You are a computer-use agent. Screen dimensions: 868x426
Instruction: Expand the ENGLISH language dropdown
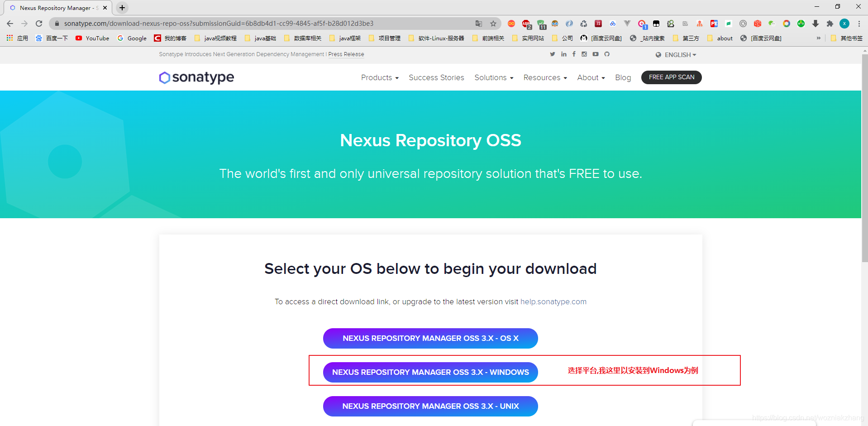click(676, 55)
